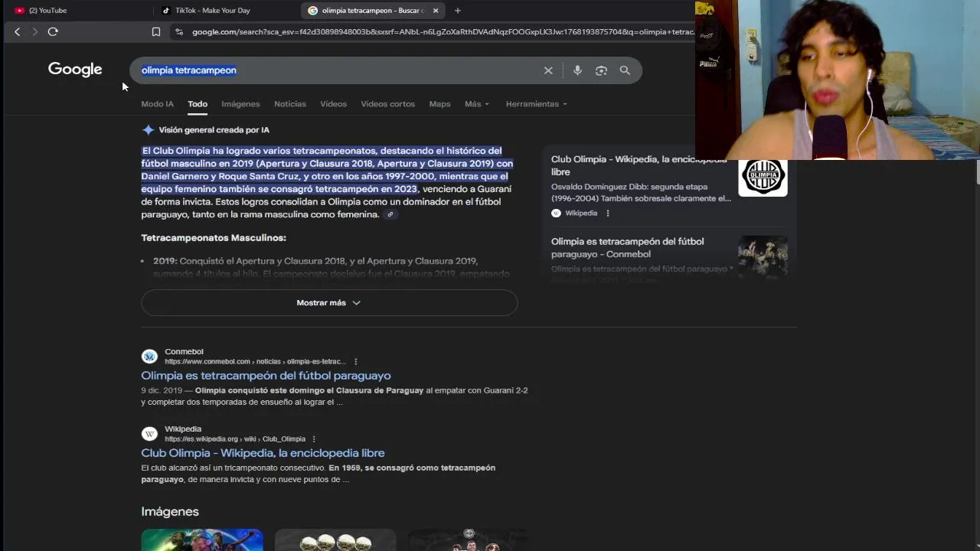Expand the Herramientas dropdown
The width and height of the screenshot is (980, 551).
pos(536,104)
